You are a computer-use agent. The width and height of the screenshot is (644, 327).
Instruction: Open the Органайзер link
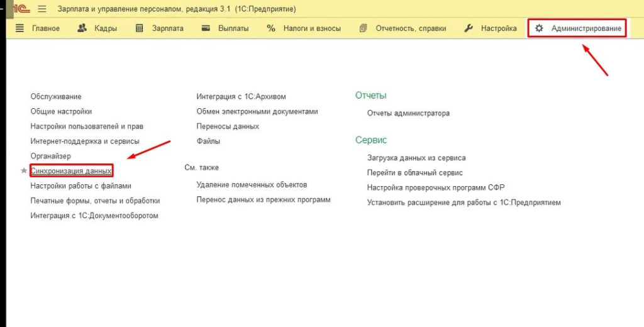point(50,156)
